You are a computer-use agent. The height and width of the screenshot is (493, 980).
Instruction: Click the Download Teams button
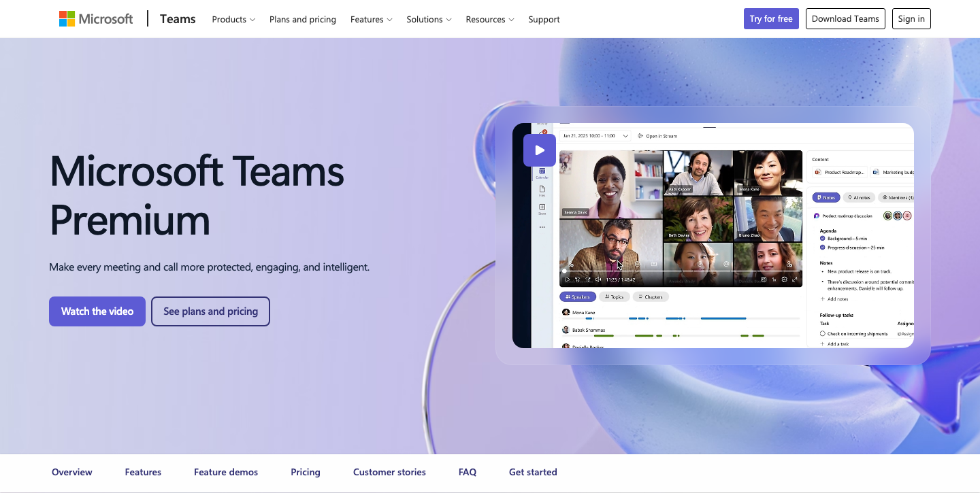845,19
